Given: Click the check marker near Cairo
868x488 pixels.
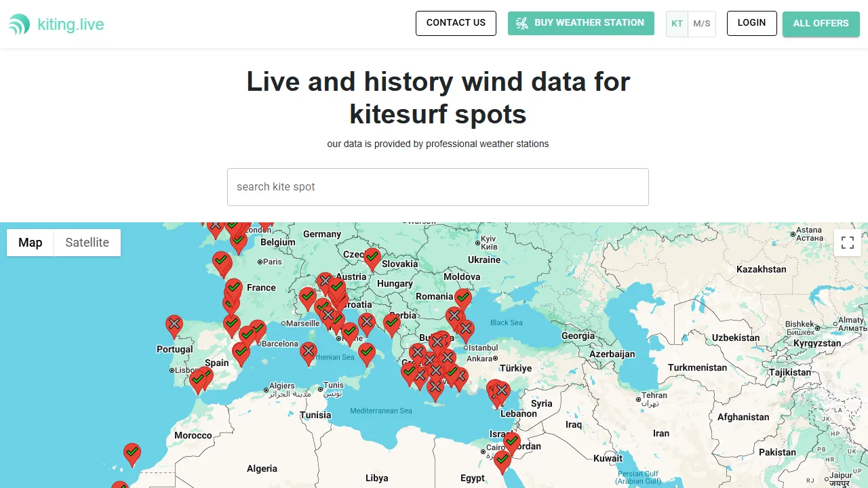Looking at the screenshot, I should click(x=512, y=441).
